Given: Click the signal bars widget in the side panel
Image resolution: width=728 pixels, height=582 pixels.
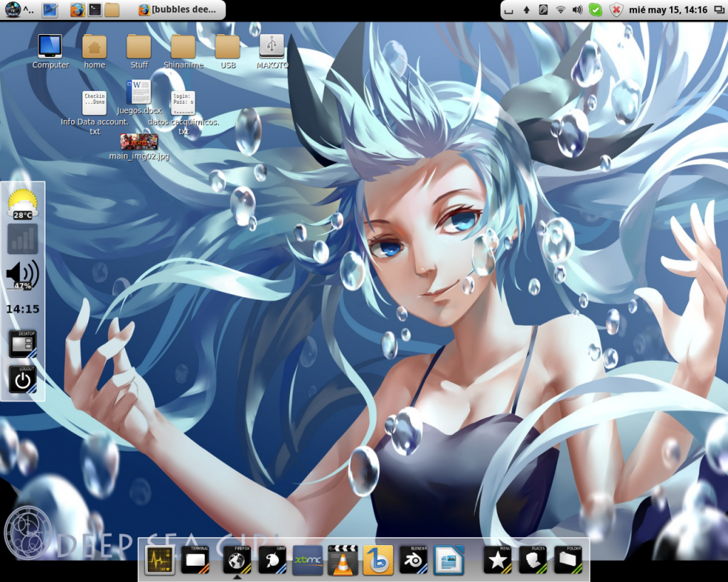Looking at the screenshot, I should 22,239.
